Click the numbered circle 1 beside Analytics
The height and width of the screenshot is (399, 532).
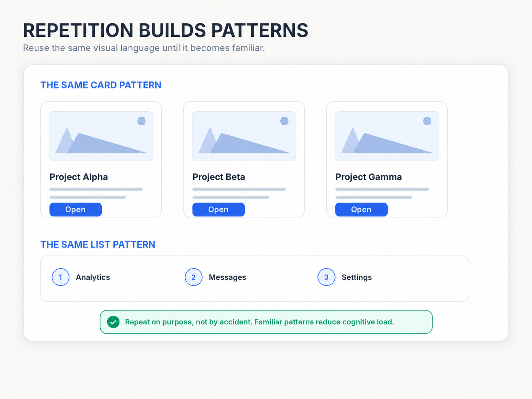coord(61,277)
